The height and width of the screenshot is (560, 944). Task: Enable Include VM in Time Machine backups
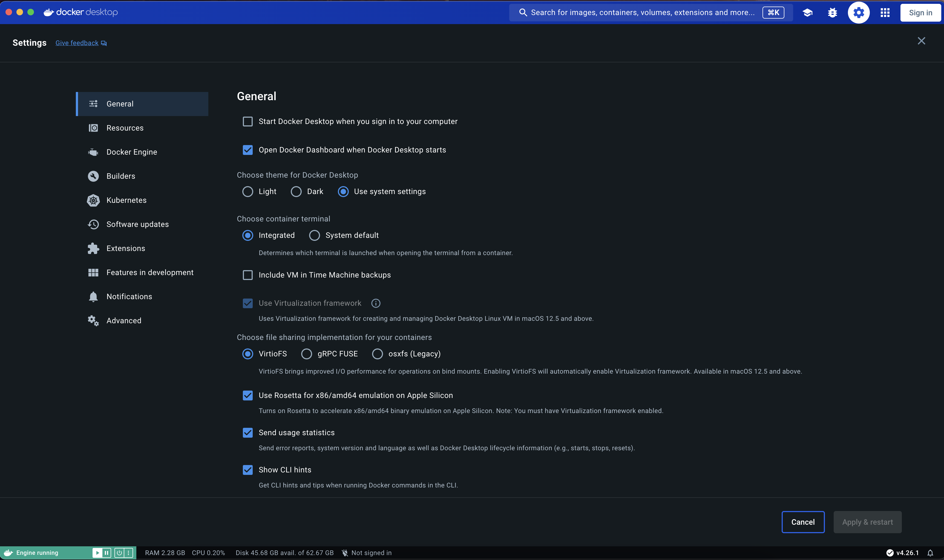tap(247, 275)
